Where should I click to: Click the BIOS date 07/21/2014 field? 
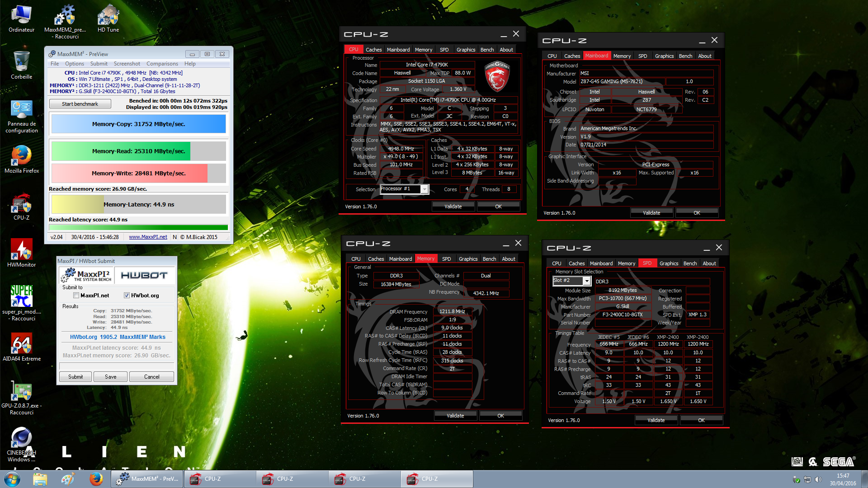(x=646, y=145)
